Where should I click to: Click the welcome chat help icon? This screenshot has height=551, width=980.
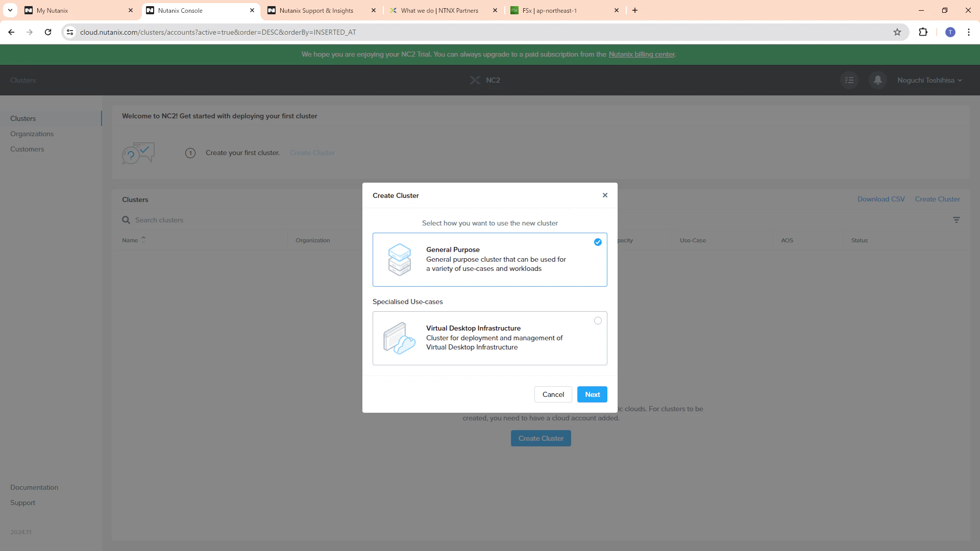click(138, 153)
